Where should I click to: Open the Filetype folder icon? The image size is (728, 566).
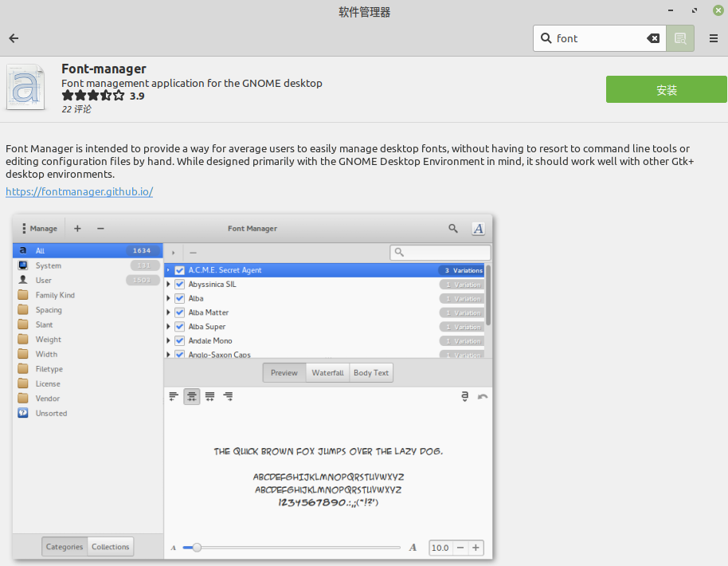tap(23, 369)
